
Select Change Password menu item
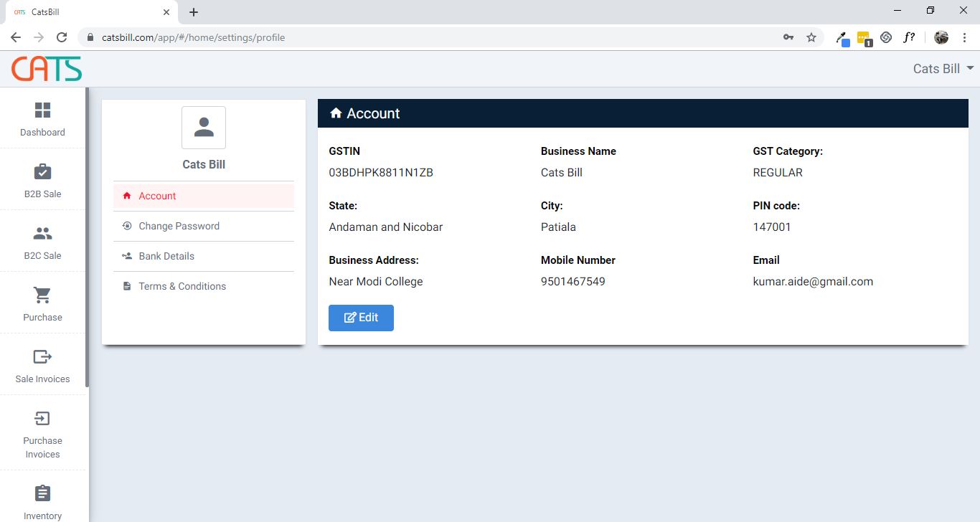pyautogui.click(x=204, y=226)
